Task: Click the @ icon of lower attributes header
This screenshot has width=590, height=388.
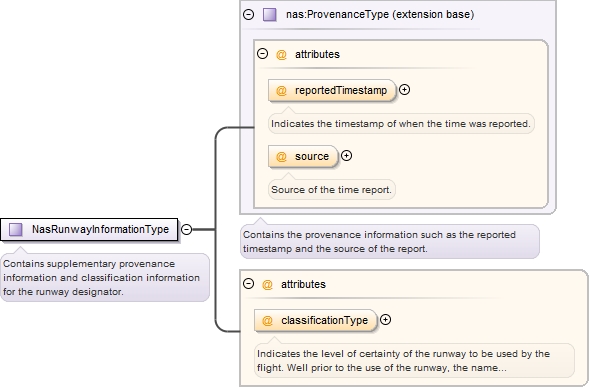Action: coord(267,285)
